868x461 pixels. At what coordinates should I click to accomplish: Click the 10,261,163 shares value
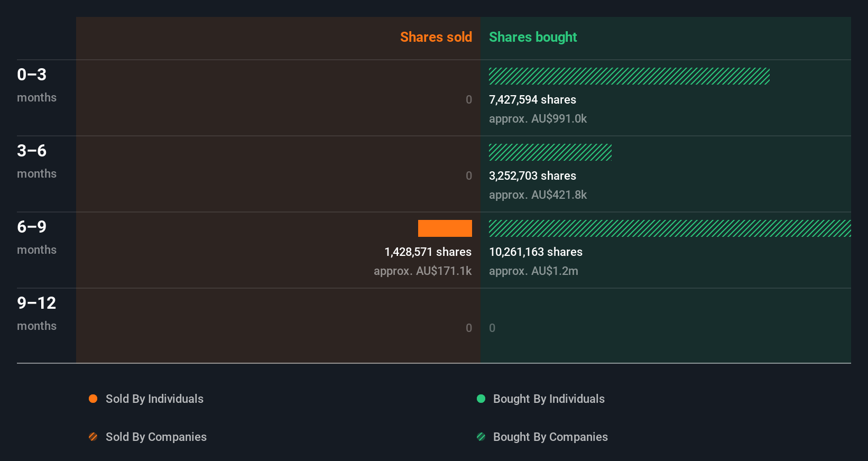tap(535, 252)
